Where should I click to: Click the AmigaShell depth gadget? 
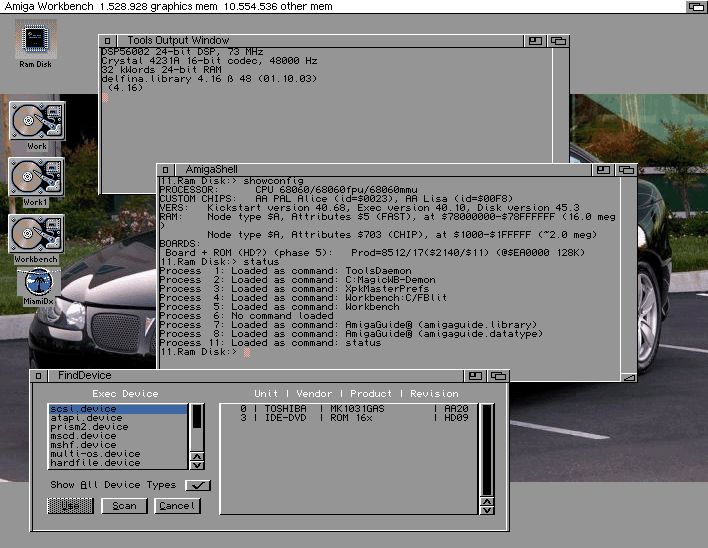coord(626,170)
